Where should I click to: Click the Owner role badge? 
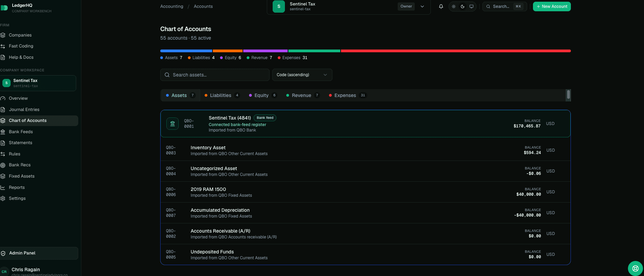406,6
